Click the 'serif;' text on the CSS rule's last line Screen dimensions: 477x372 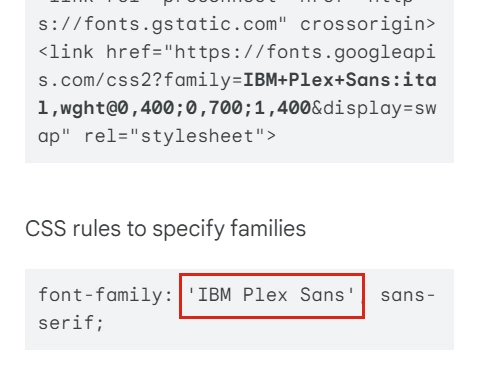(x=71, y=323)
